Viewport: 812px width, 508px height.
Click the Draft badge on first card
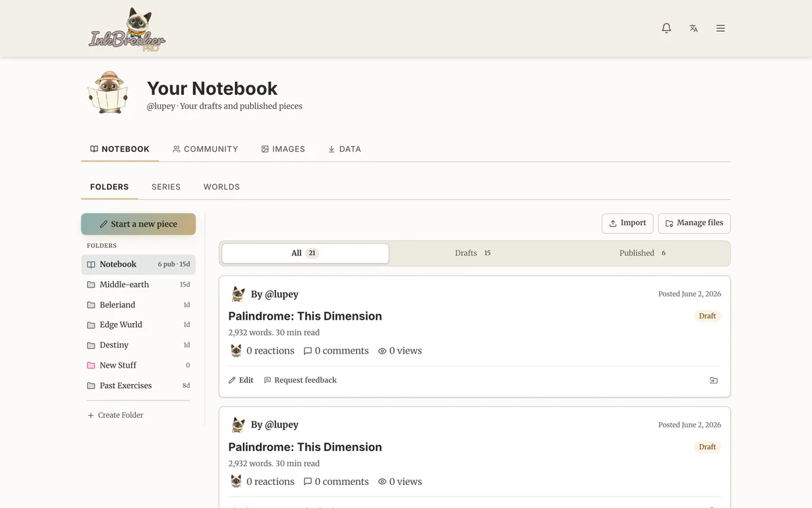(707, 316)
